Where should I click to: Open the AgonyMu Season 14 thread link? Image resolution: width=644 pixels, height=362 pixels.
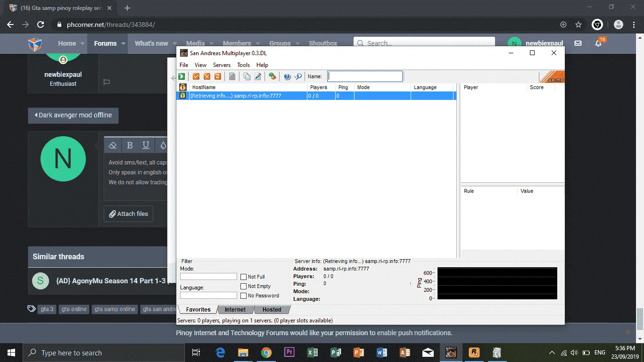pos(111,281)
